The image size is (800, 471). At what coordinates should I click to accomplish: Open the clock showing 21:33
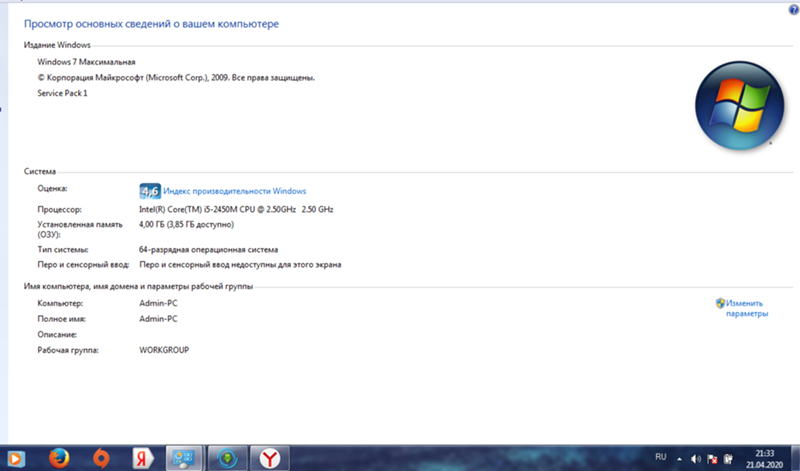[x=764, y=459]
